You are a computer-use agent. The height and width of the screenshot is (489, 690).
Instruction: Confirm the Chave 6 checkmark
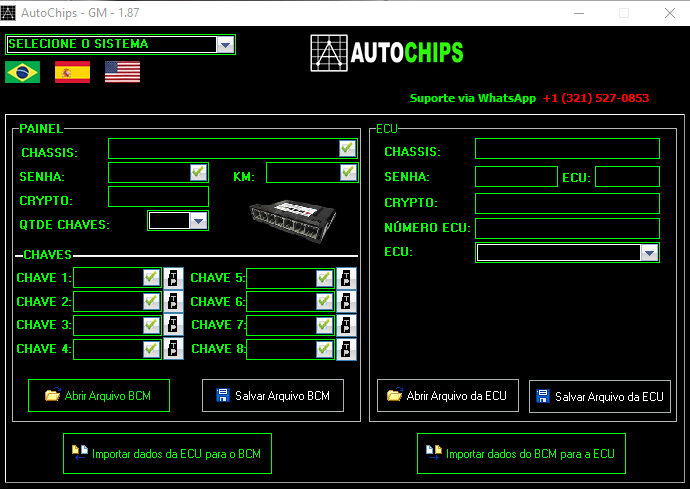pos(324,301)
